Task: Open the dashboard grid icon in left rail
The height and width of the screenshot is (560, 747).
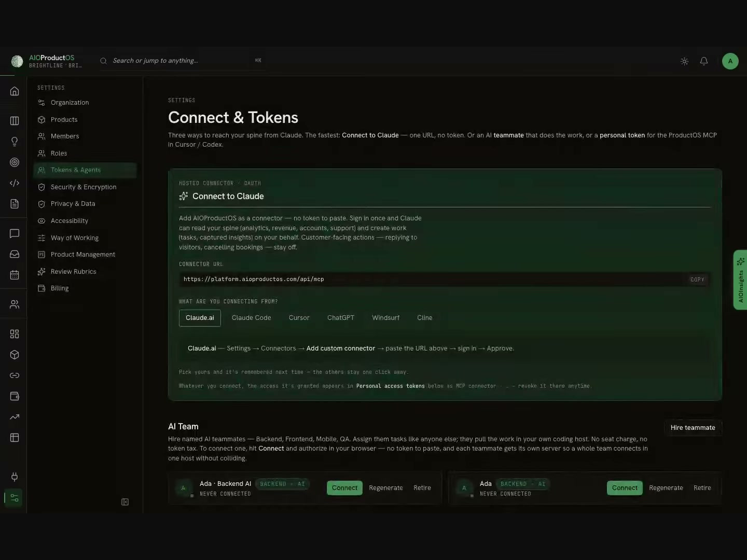Action: tap(15, 334)
